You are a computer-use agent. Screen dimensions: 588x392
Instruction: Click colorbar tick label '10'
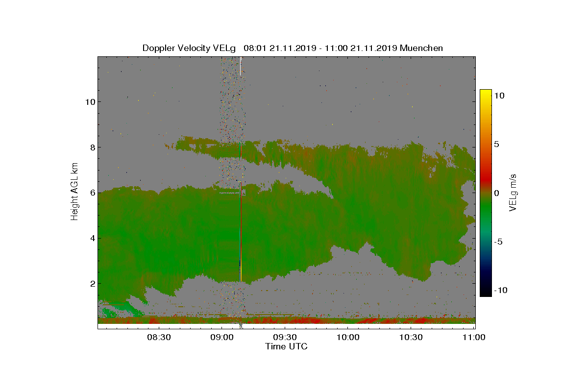coord(500,96)
